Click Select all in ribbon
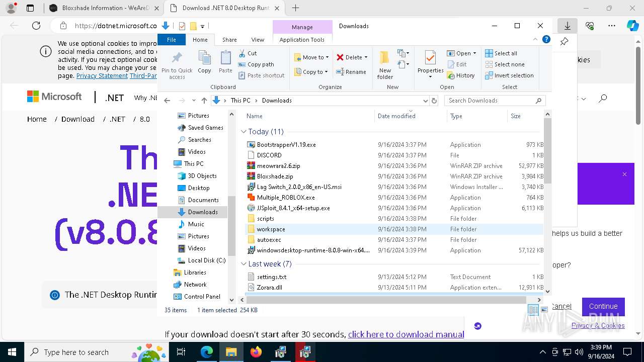Image resolution: width=644 pixels, height=362 pixels. [x=501, y=53]
